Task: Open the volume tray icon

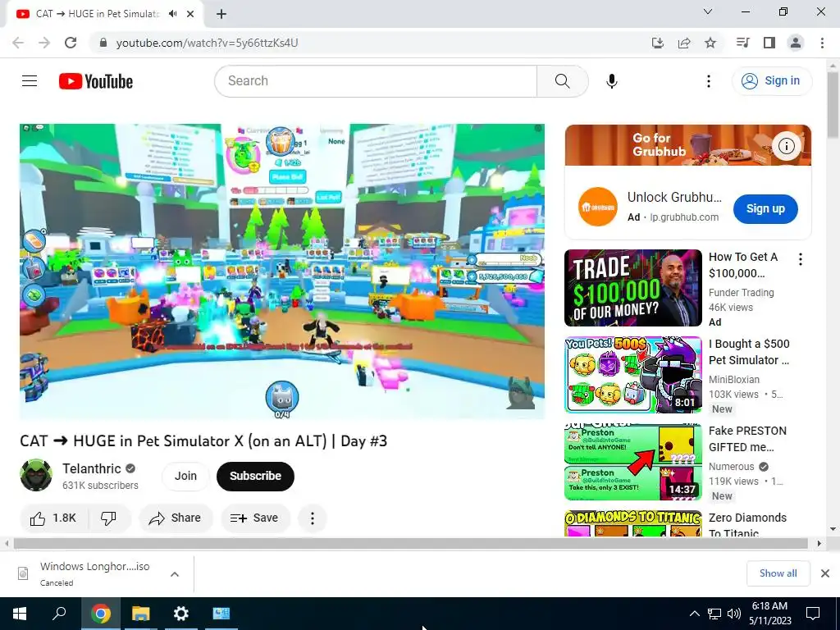Action: (734, 614)
